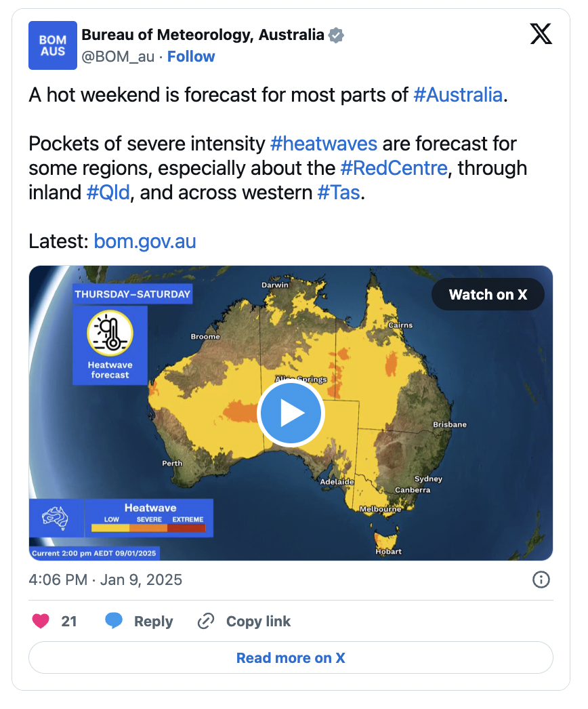
Task: Click the chain link copy icon
Action: coord(206,621)
